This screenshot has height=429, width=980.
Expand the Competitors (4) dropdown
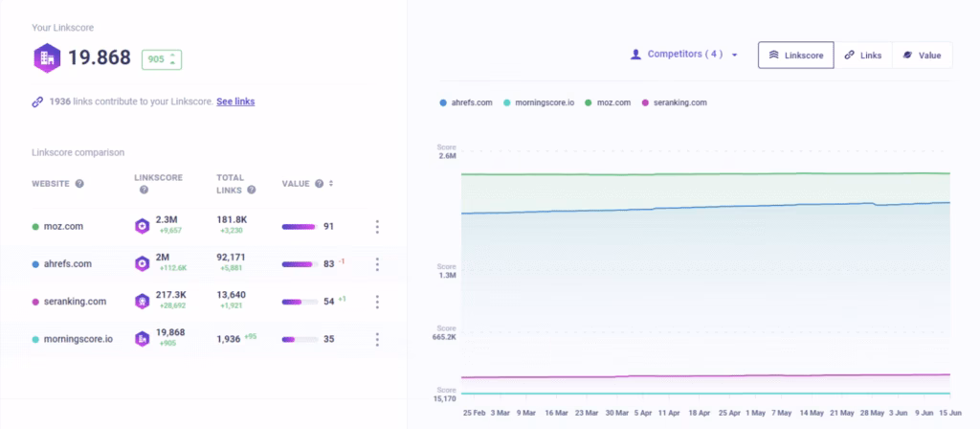[x=684, y=56]
